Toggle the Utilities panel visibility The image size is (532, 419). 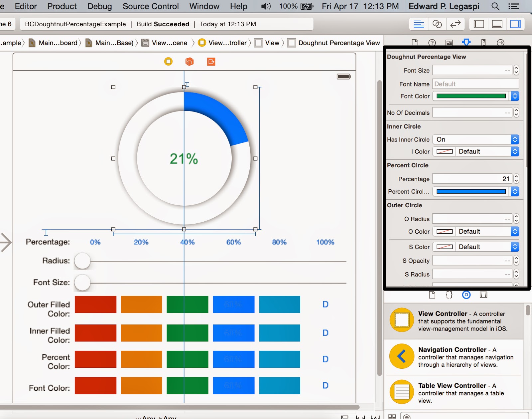tap(515, 24)
